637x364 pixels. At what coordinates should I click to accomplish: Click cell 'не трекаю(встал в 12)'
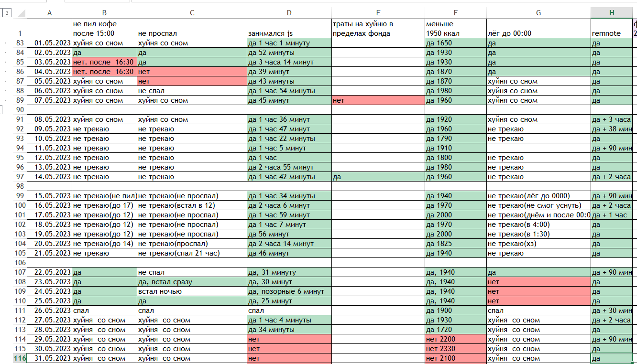click(192, 205)
